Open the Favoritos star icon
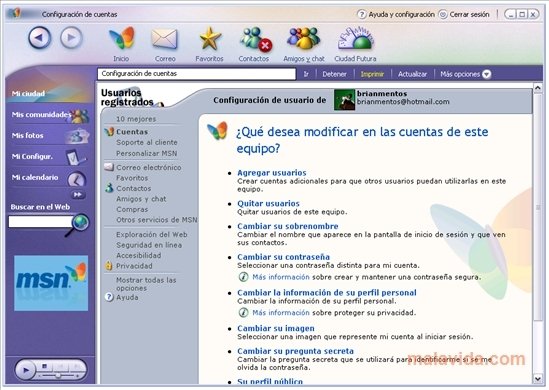 point(209,39)
